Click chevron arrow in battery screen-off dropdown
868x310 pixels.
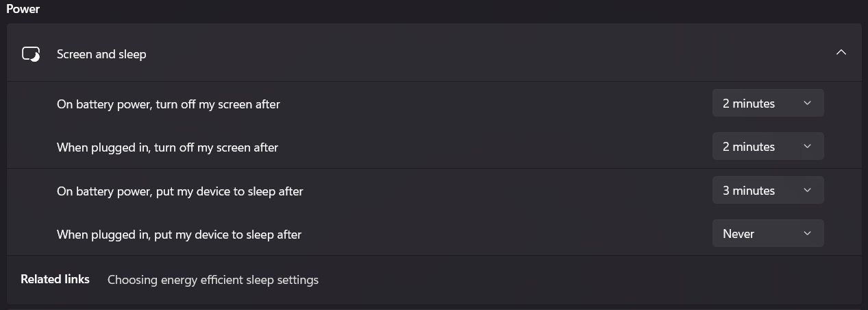807,104
